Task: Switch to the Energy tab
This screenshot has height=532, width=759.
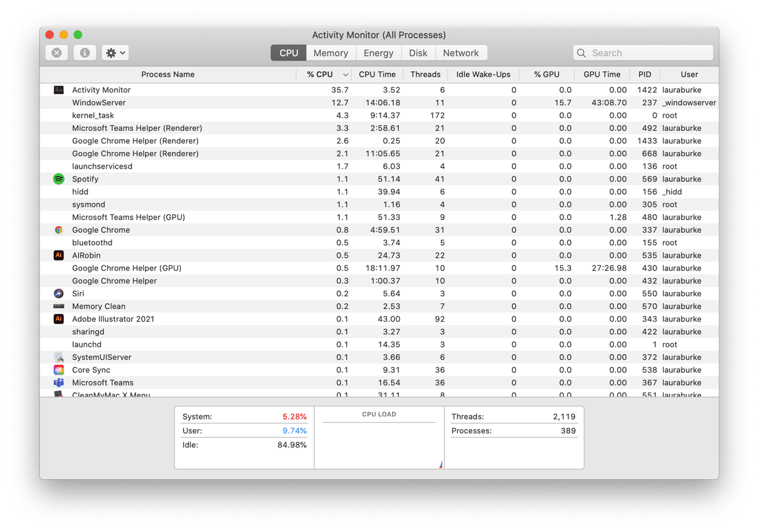Action: 378,53
